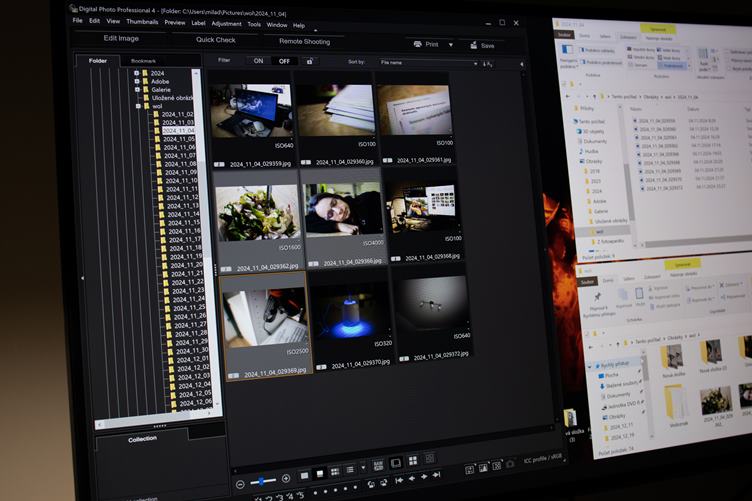This screenshot has width=752, height=501.
Task: Open the Print button dropdown arrow
Action: tap(451, 45)
